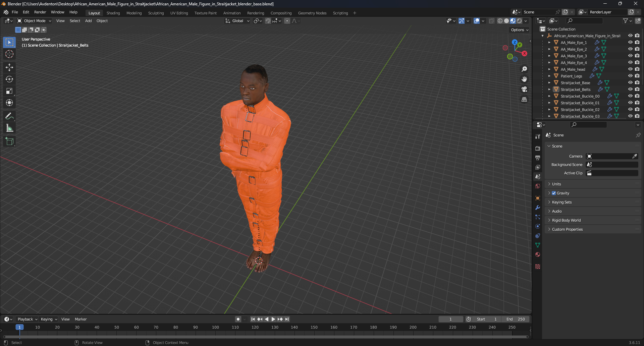
Task: Click the End frame field
Action: click(x=516, y=319)
